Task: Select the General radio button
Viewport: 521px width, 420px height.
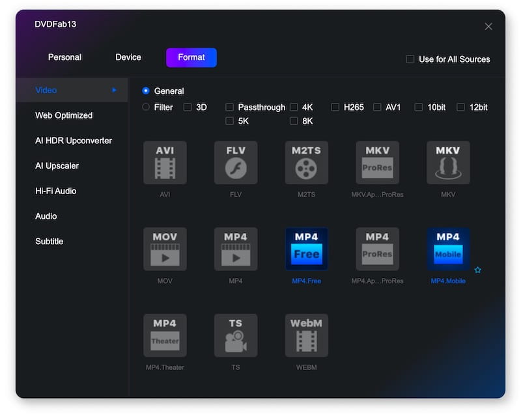Action: coord(145,91)
